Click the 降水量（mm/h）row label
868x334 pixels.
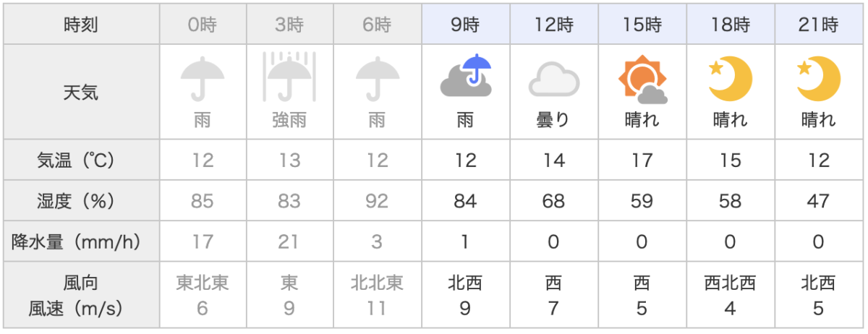(x=81, y=241)
